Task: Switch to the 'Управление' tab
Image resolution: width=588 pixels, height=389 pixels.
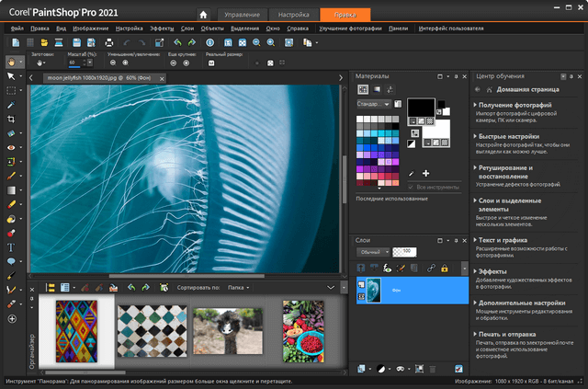Action: pos(243,15)
